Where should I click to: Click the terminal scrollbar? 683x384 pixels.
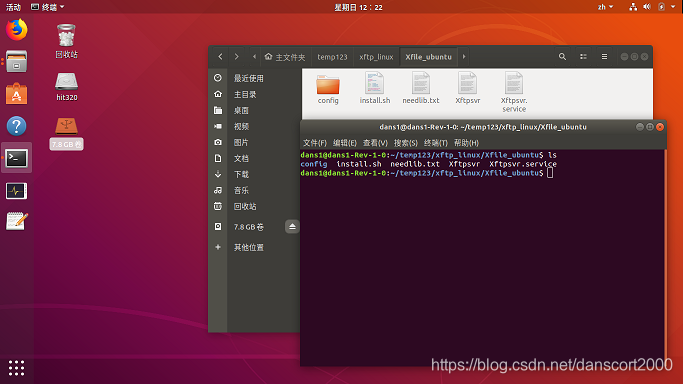tap(665, 257)
